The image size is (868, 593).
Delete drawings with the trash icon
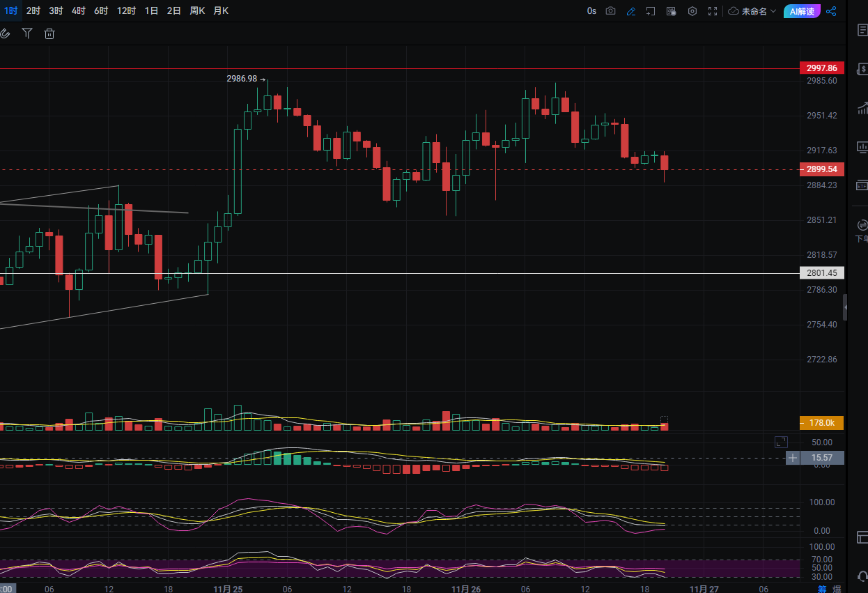49,33
